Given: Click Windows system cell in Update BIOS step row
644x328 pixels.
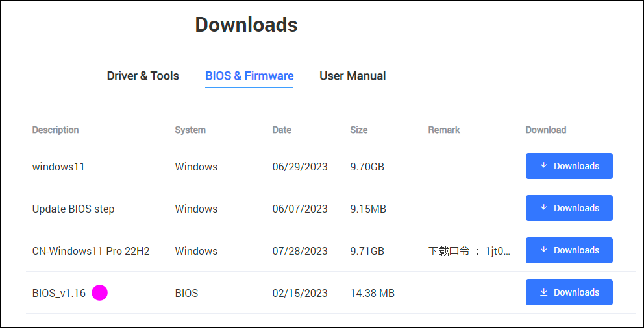Looking at the screenshot, I should 196,209.
